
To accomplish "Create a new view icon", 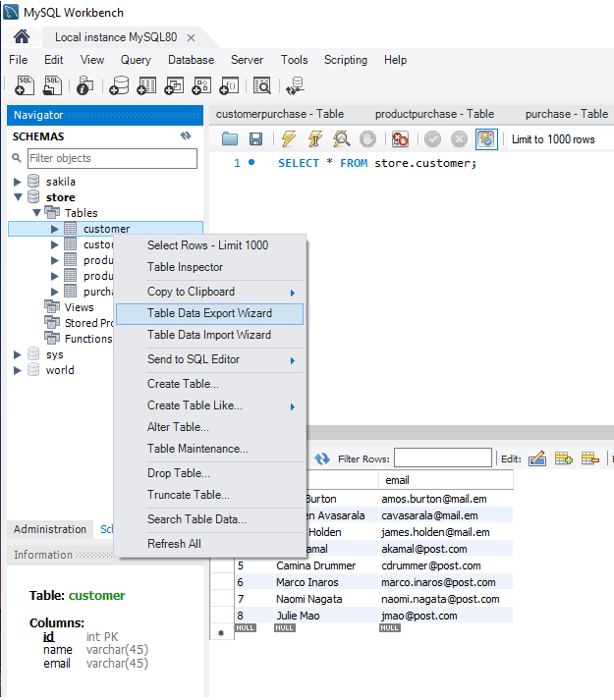I will pos(174,85).
